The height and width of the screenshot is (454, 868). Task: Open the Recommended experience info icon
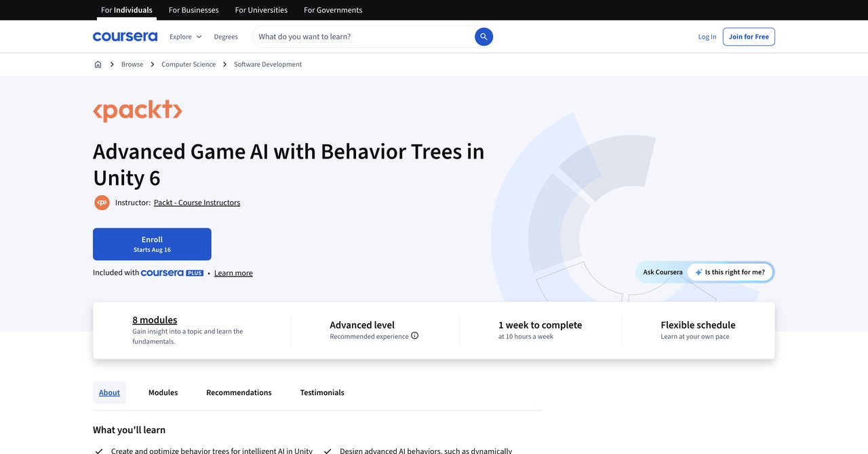pos(415,336)
